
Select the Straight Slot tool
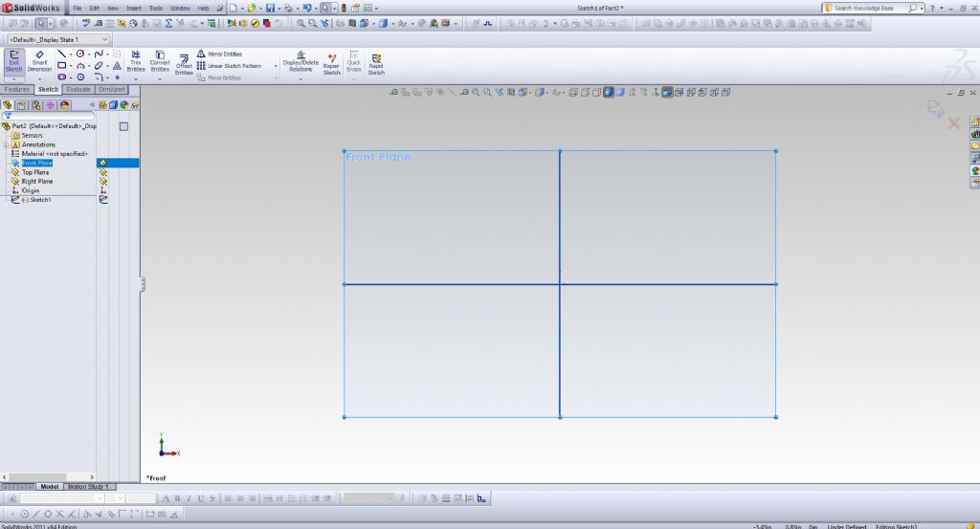pyautogui.click(x=61, y=77)
